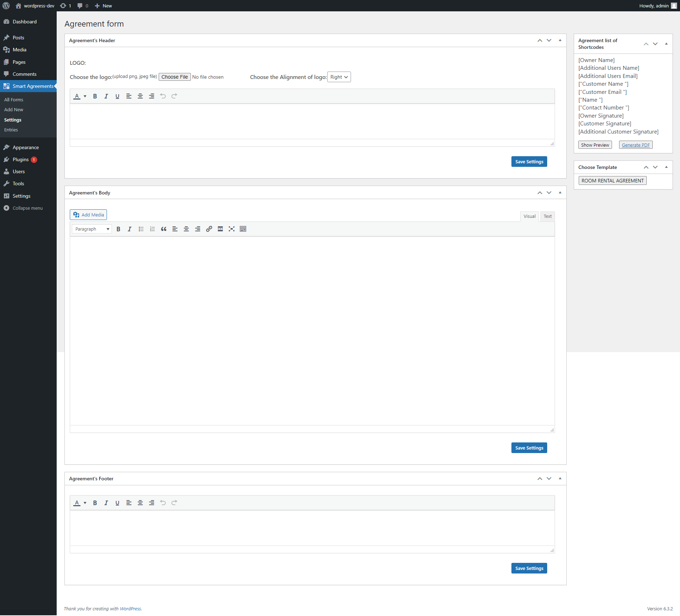The height and width of the screenshot is (616, 680).
Task: Align text left in the Header editor
Action: tap(129, 96)
